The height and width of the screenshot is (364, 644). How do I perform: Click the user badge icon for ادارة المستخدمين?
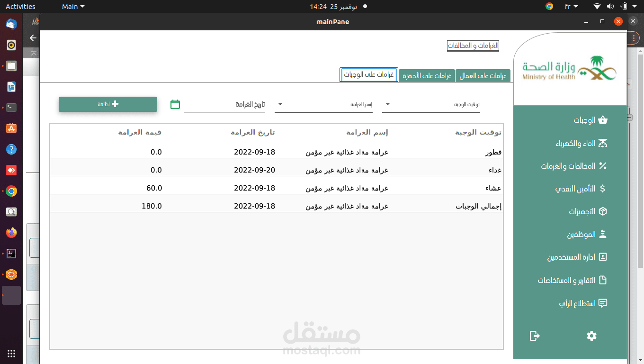[603, 257]
